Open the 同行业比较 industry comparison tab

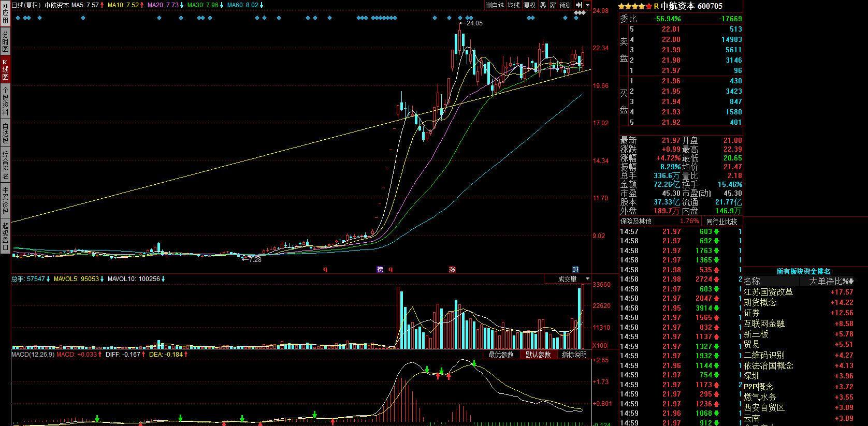pos(721,222)
